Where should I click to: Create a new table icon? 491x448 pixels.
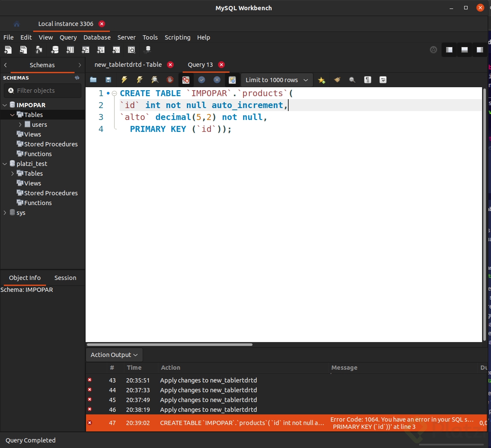point(70,50)
